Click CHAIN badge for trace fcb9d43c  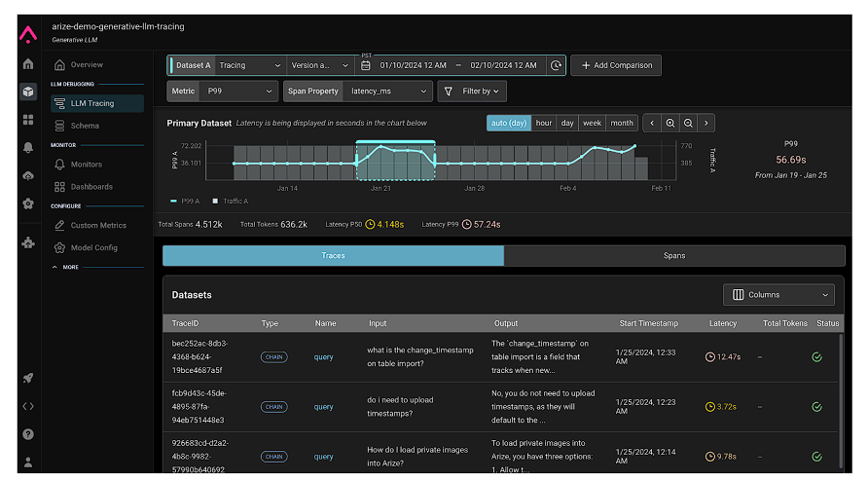[273, 407]
